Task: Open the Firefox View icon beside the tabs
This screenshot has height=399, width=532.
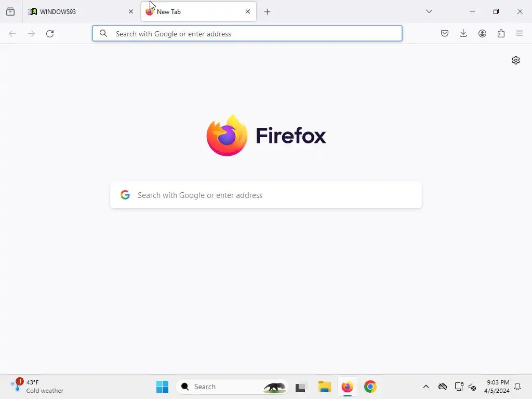Action: (x=10, y=11)
